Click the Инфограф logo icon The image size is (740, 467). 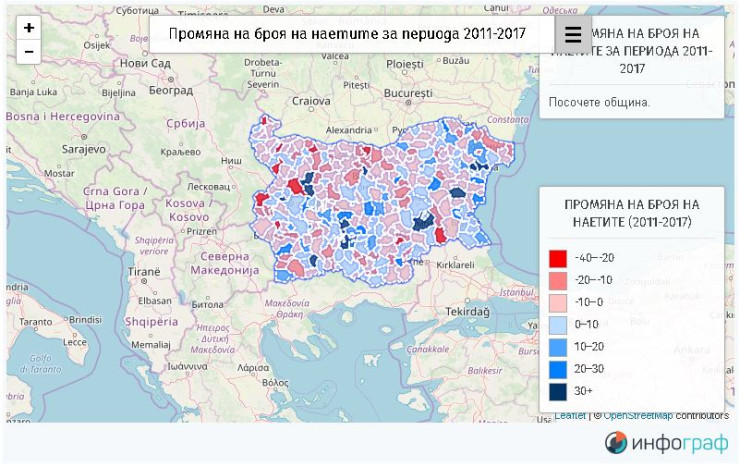tap(617, 443)
